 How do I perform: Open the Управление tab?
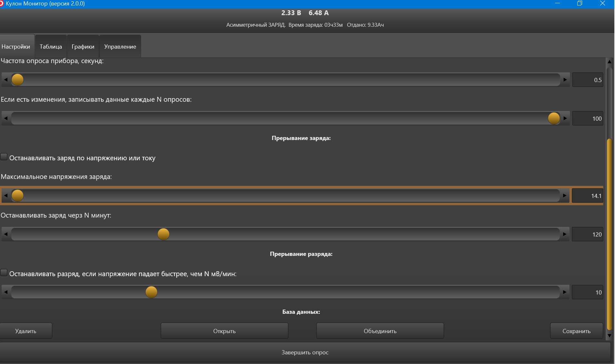point(120,47)
